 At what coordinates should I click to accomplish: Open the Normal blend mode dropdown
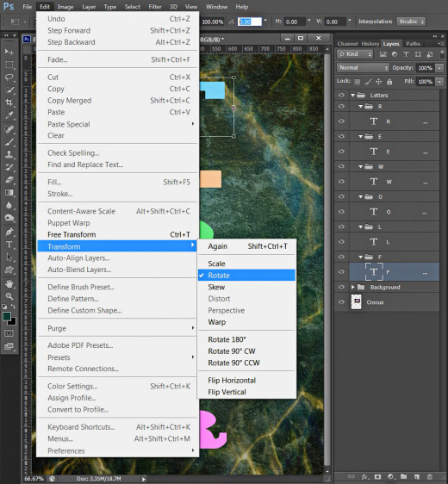(363, 67)
